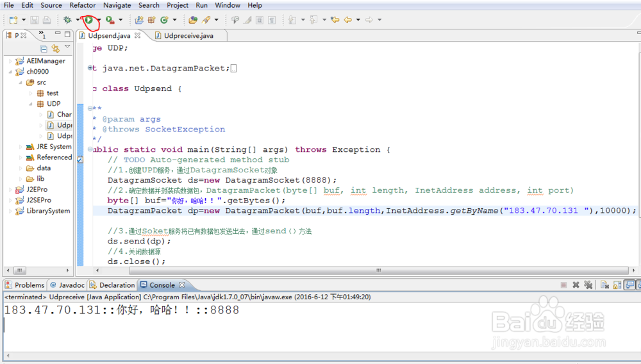Open the Javadoc tab
Image resolution: width=641 pixels, height=364 pixels.
[x=67, y=285]
